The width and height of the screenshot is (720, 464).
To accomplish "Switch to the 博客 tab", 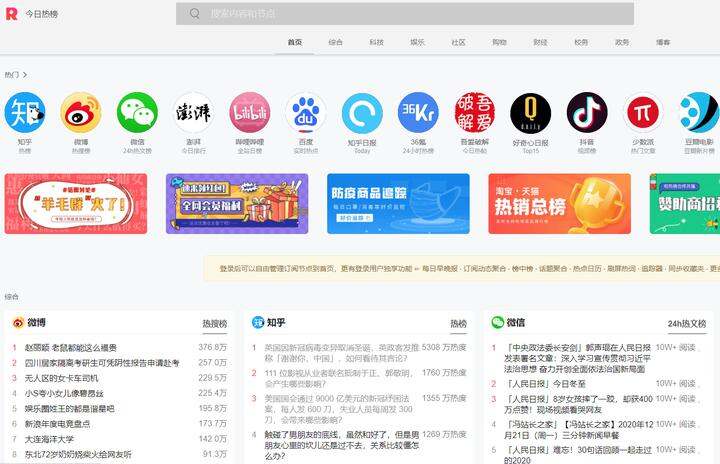I will 663,42.
